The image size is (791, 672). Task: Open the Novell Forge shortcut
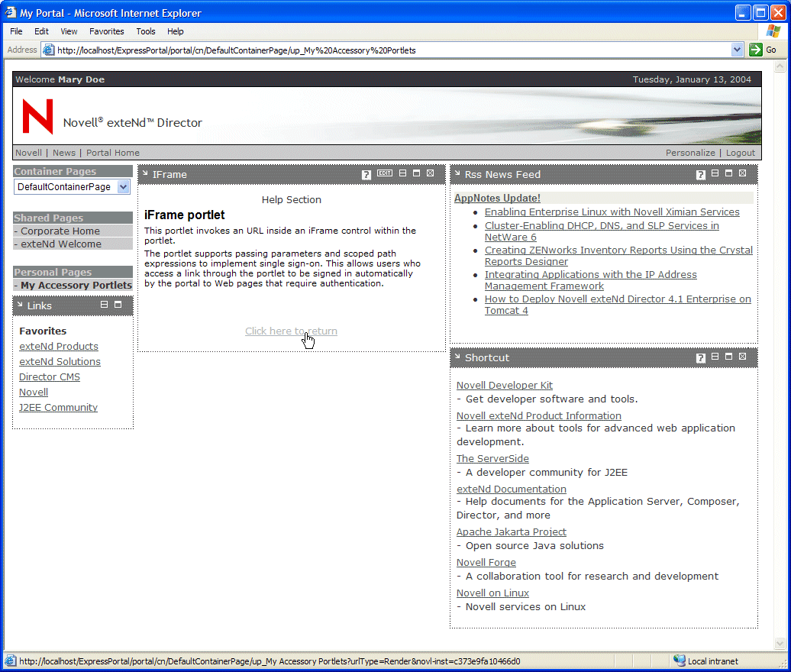(486, 563)
